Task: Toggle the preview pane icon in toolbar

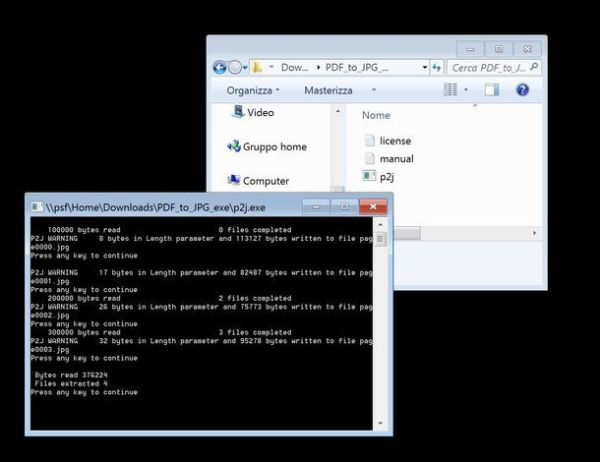Action: pos(491,90)
